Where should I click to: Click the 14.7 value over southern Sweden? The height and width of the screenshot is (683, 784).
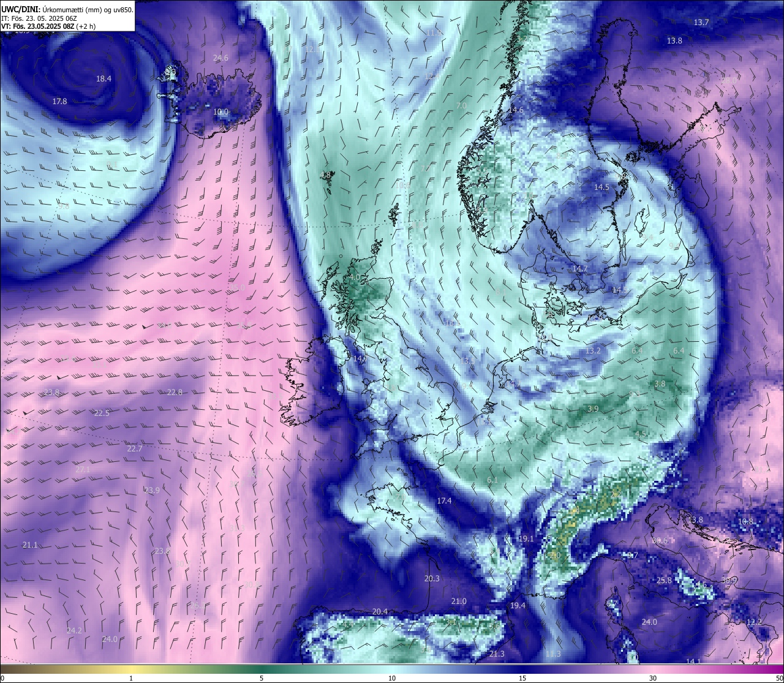pyautogui.click(x=580, y=268)
